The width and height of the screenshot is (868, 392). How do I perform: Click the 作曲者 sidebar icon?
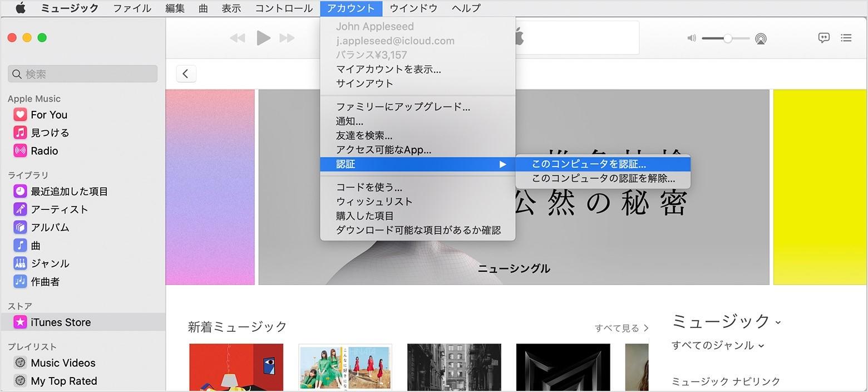click(20, 281)
